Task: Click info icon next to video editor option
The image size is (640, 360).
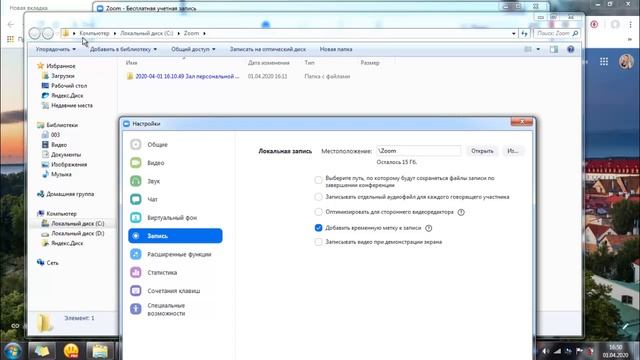Action: click(461, 212)
